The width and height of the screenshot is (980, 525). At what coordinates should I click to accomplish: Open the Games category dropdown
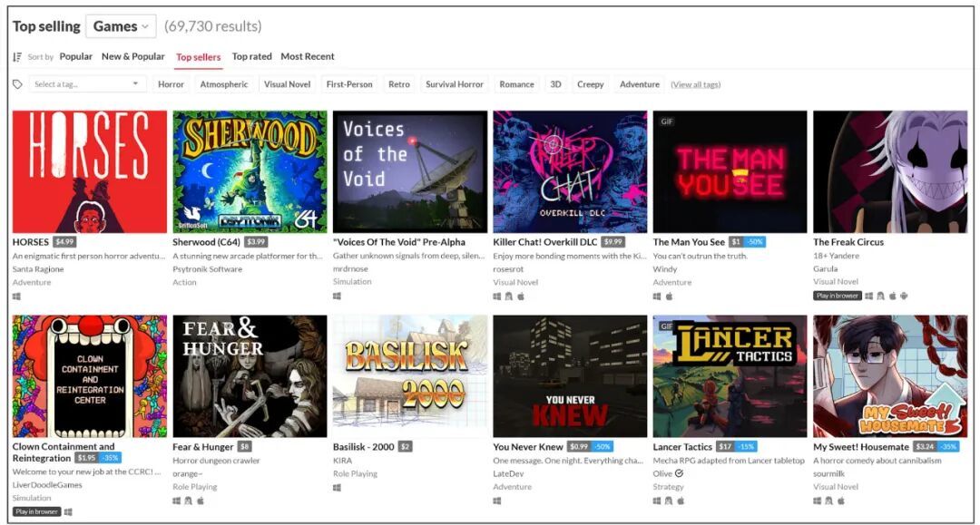[121, 26]
